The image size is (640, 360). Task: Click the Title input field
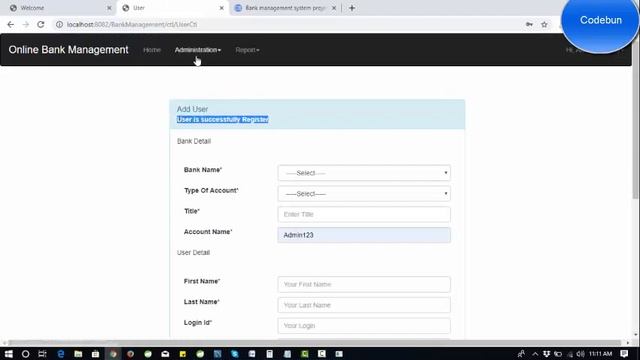click(x=364, y=214)
